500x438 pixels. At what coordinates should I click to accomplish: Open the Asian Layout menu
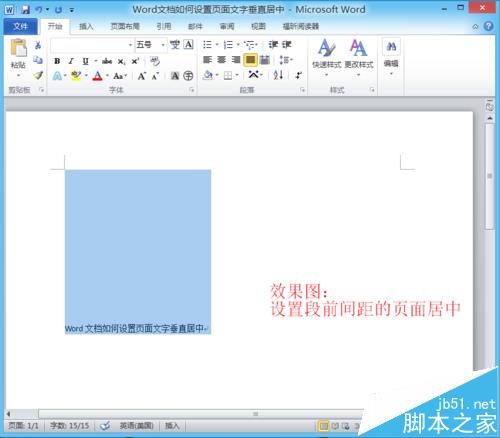pyautogui.click(x=255, y=75)
